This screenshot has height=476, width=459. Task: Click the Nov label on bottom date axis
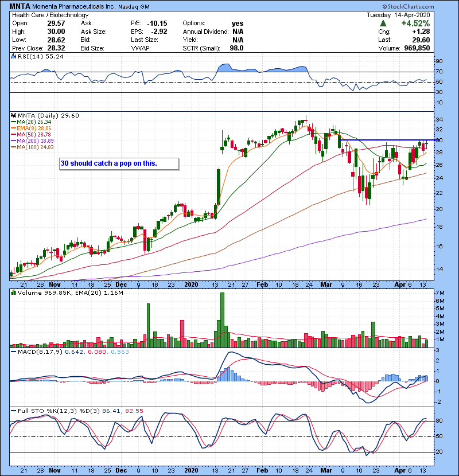(55, 470)
